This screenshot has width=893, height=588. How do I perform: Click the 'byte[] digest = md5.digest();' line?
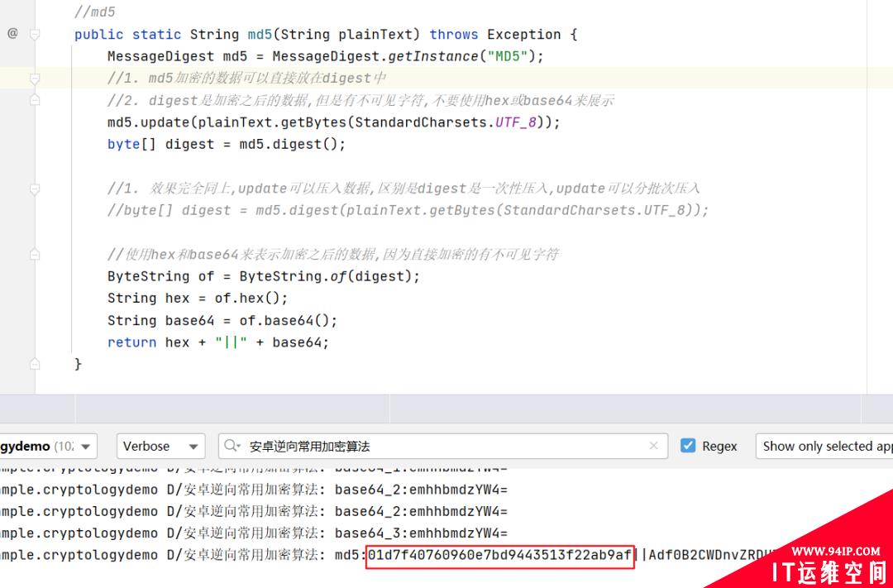click(227, 145)
